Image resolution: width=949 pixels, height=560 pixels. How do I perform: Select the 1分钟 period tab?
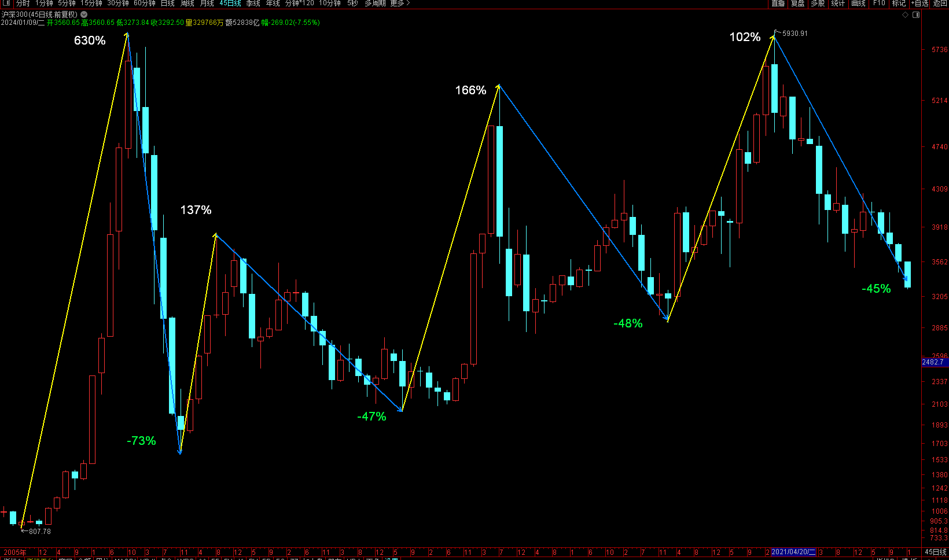click(44, 3)
